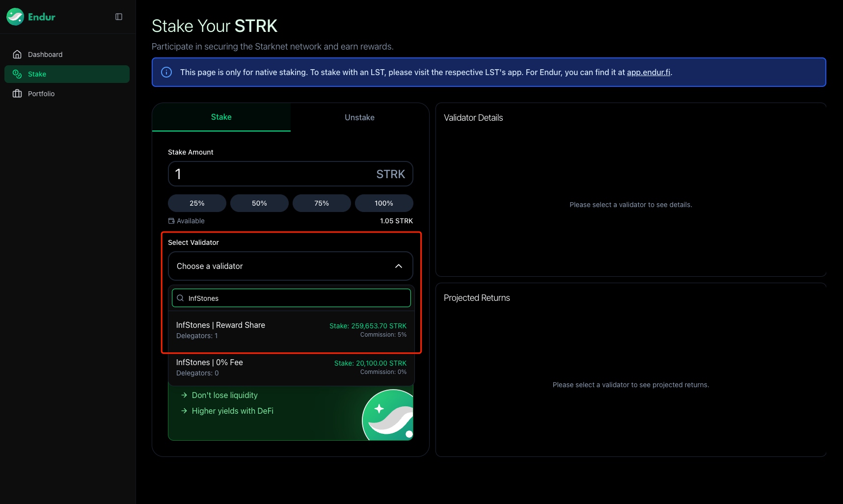
Task: Click the Endur logo icon
Action: click(x=15, y=17)
